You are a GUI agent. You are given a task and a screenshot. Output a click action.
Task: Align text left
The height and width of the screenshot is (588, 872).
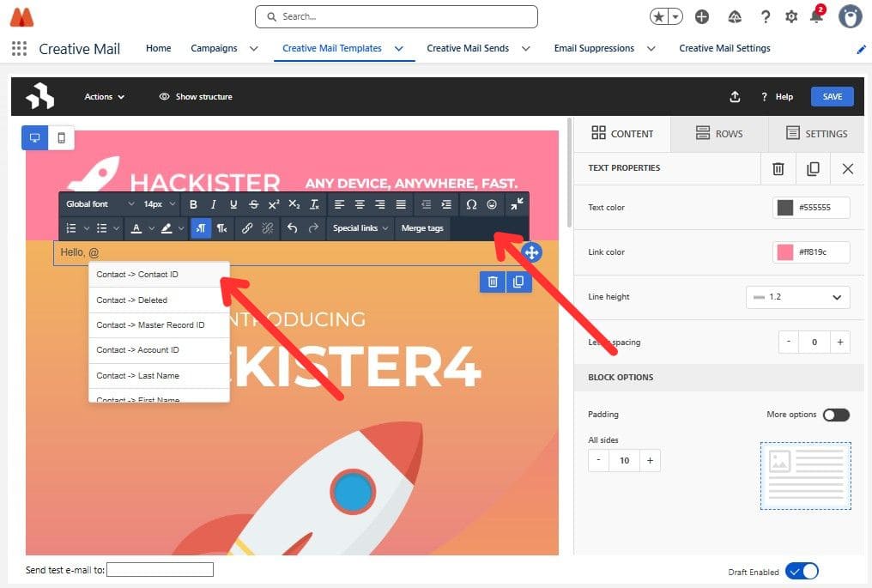click(x=339, y=204)
